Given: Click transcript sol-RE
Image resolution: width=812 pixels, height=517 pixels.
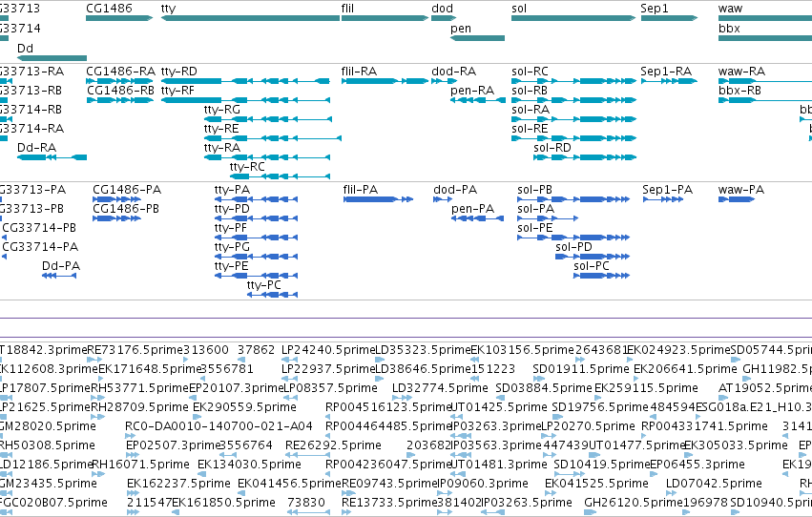Looking at the screenshot, I should (x=573, y=138).
